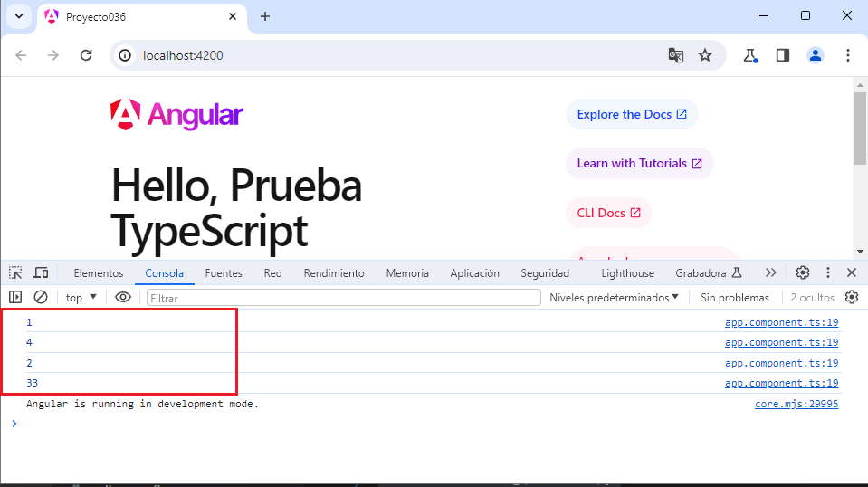Image resolution: width=868 pixels, height=487 pixels.
Task: Switch to the Memoria tab
Action: 407,273
